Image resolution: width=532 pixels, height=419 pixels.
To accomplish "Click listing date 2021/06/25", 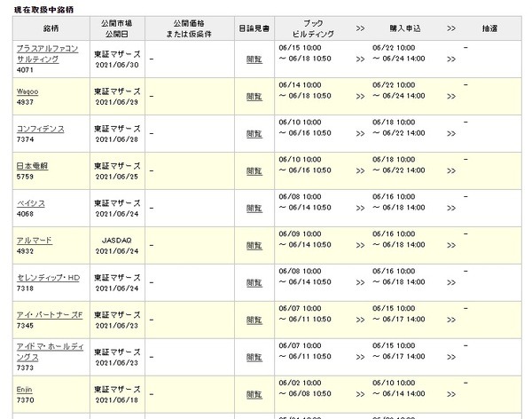I will point(117,177).
